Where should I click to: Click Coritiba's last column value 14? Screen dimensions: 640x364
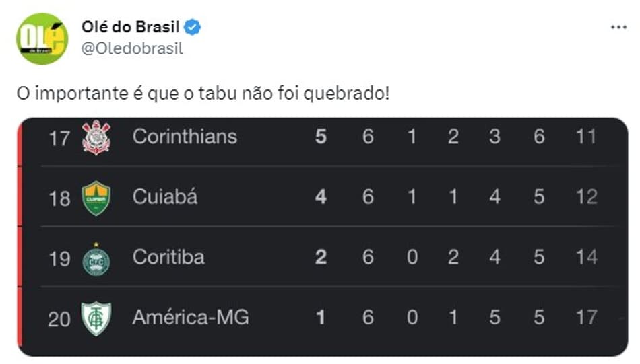click(587, 257)
